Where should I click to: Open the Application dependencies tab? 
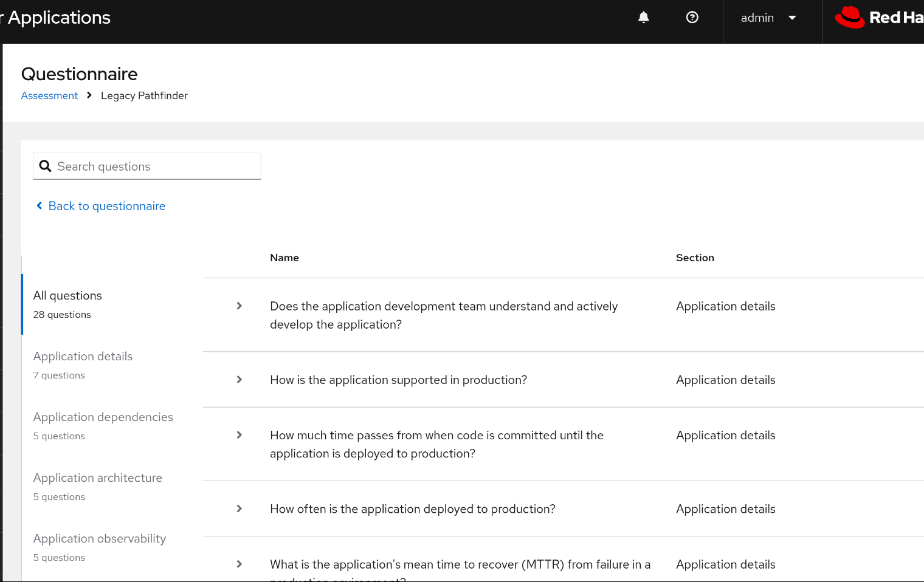tap(103, 425)
